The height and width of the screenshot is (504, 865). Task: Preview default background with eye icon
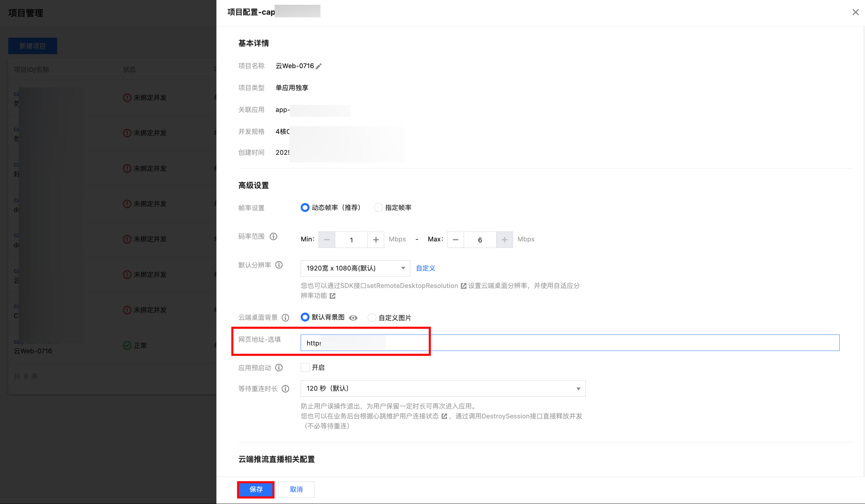[353, 318]
